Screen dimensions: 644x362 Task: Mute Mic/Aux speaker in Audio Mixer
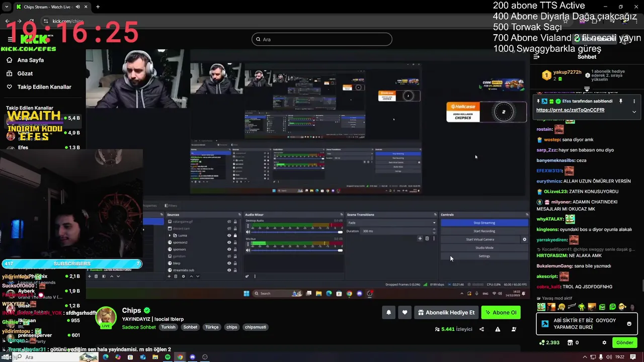(x=248, y=250)
